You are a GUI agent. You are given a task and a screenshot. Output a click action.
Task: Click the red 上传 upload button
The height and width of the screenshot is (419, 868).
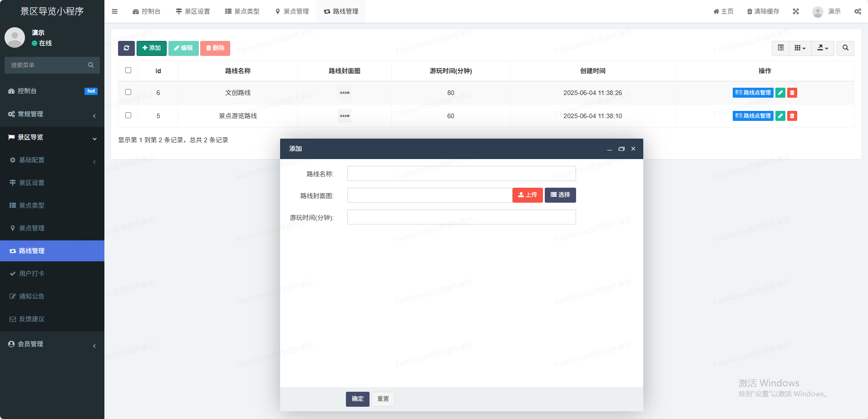pos(528,195)
